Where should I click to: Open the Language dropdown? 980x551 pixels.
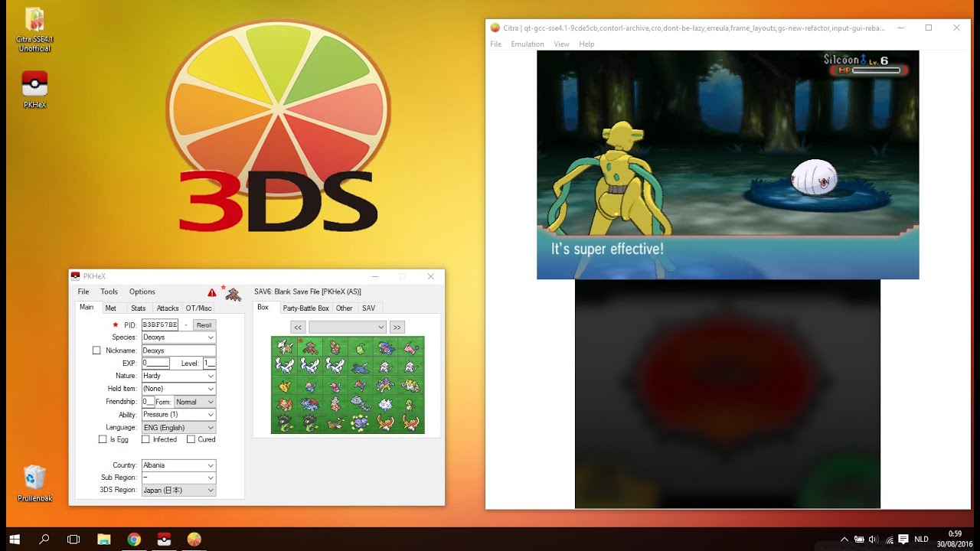tap(178, 427)
